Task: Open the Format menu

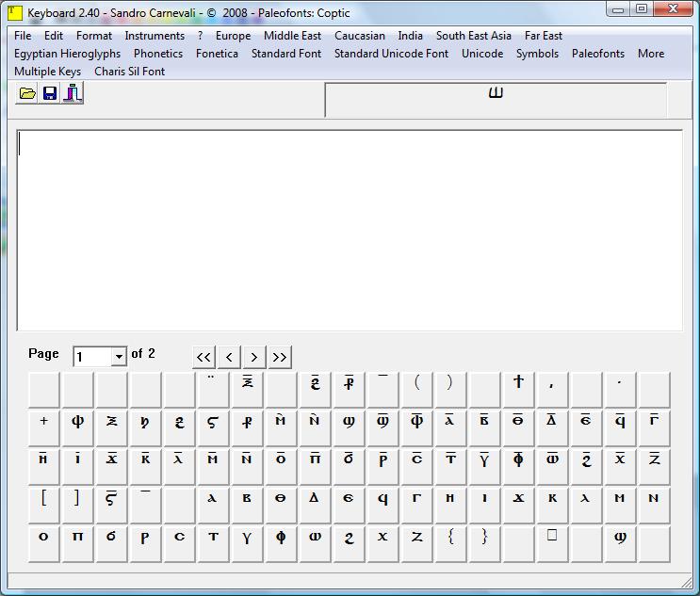Action: click(94, 36)
